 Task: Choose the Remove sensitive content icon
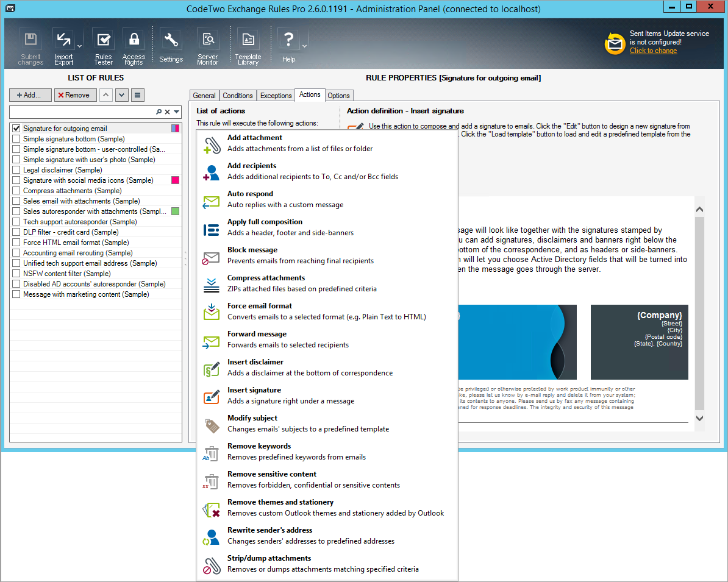click(x=212, y=481)
